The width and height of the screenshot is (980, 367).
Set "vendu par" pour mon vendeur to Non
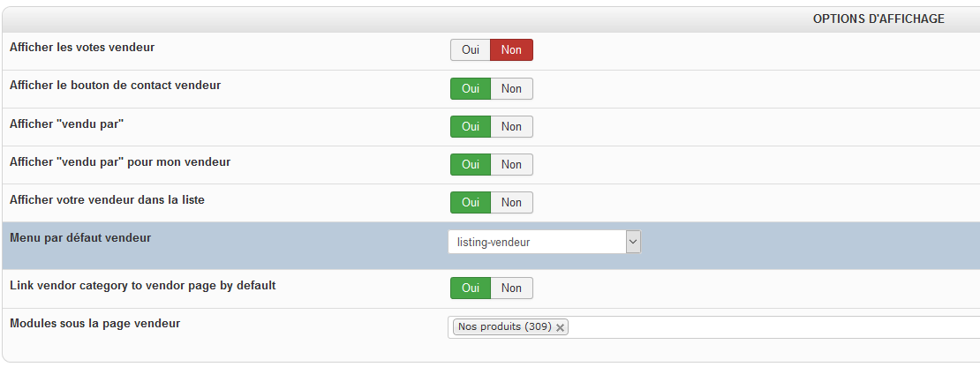[511, 165]
